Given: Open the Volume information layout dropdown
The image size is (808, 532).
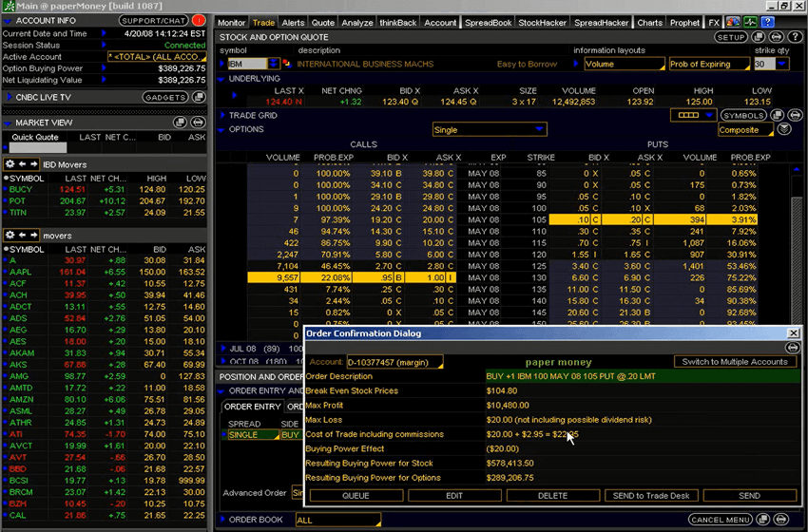Looking at the screenshot, I should [x=625, y=64].
